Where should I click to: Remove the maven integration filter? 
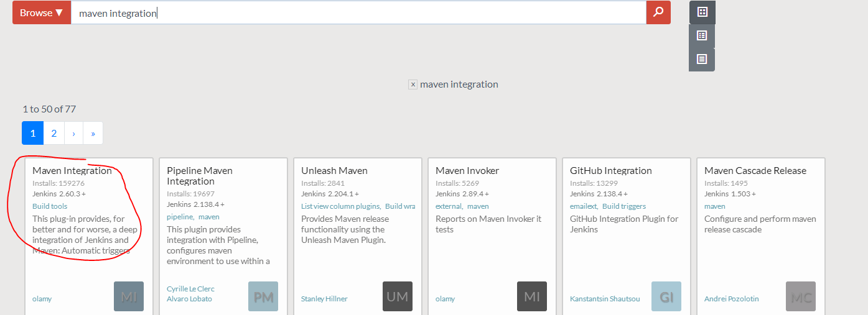tap(413, 84)
